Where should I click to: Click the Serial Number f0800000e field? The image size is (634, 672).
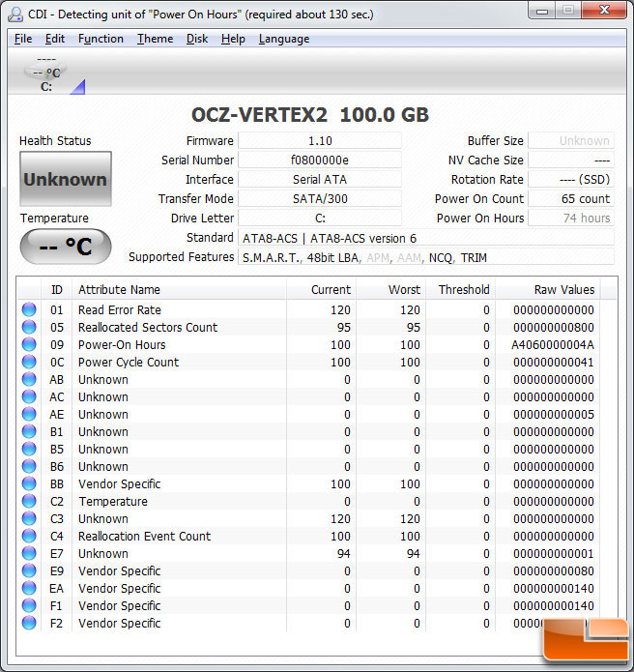320,160
